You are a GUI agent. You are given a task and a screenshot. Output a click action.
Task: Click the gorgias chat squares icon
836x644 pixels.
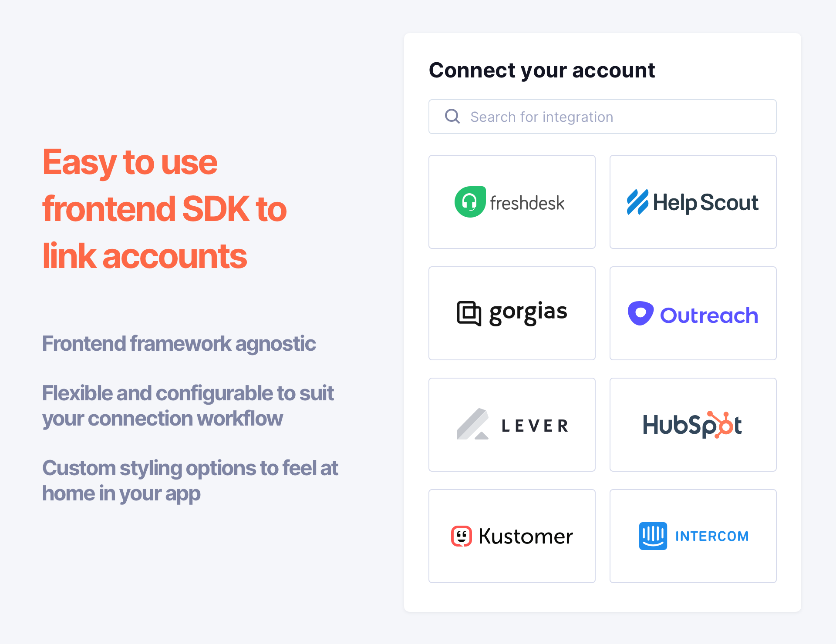469,313
